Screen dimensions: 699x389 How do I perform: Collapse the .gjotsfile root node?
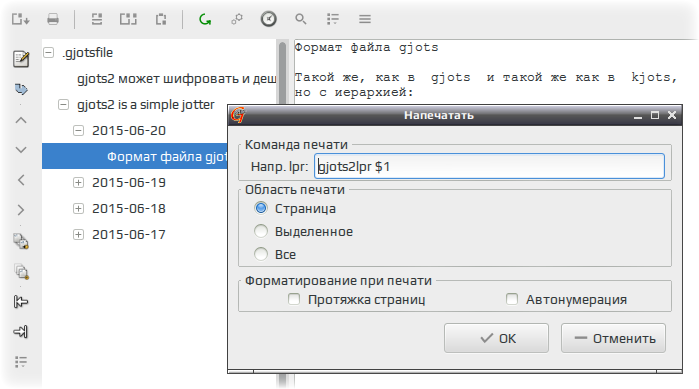49,53
